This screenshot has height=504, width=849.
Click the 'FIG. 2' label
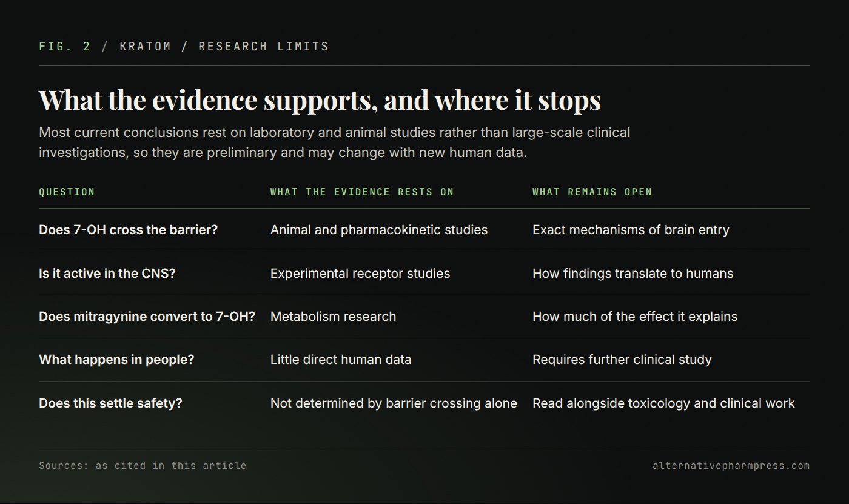tap(64, 47)
